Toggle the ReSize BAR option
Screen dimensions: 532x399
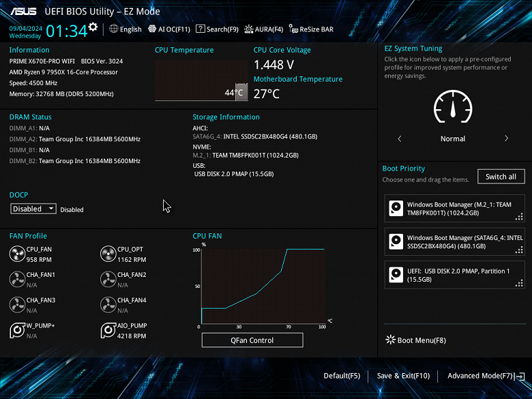click(311, 29)
